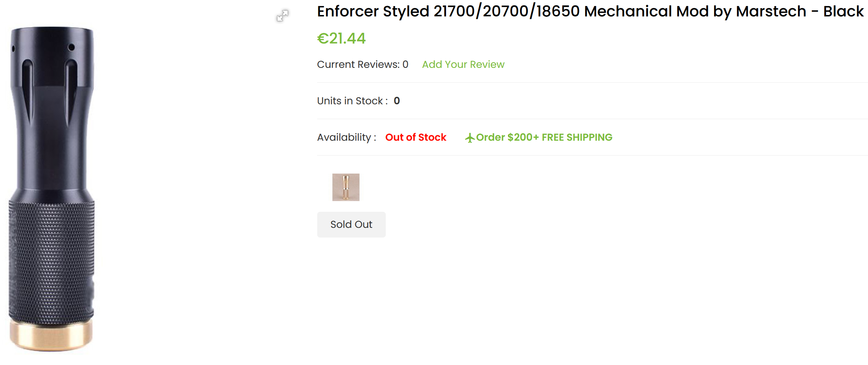Image resolution: width=868 pixels, height=365 pixels.
Task: Click the Order $200+ FREE SHIPPING text
Action: click(x=544, y=137)
